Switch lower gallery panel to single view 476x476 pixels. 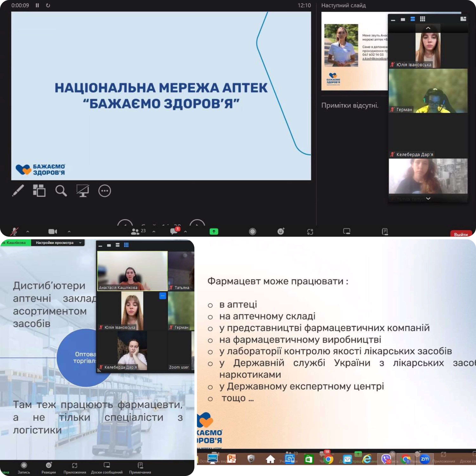109,245
